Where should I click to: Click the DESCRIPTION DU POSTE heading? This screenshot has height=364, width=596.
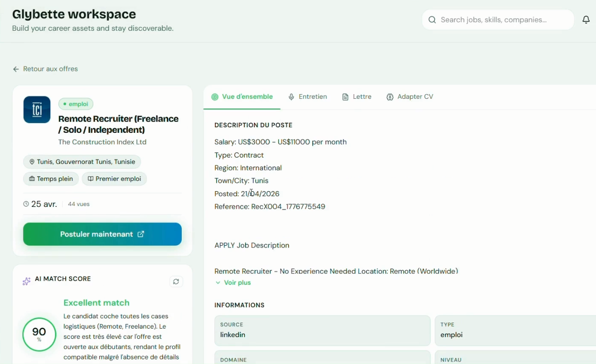pos(253,125)
